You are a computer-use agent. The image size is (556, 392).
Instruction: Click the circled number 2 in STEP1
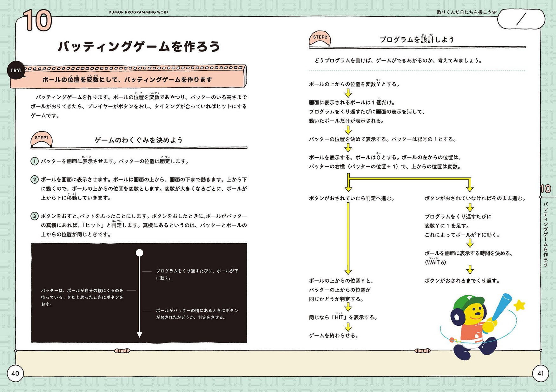coord(34,180)
